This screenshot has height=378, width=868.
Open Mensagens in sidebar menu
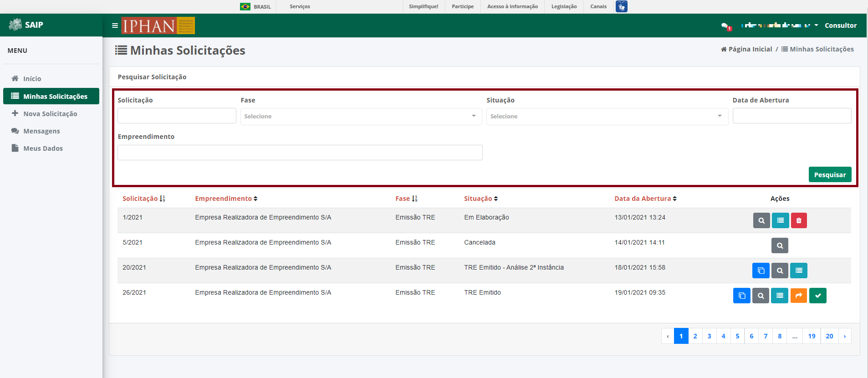coord(51,131)
